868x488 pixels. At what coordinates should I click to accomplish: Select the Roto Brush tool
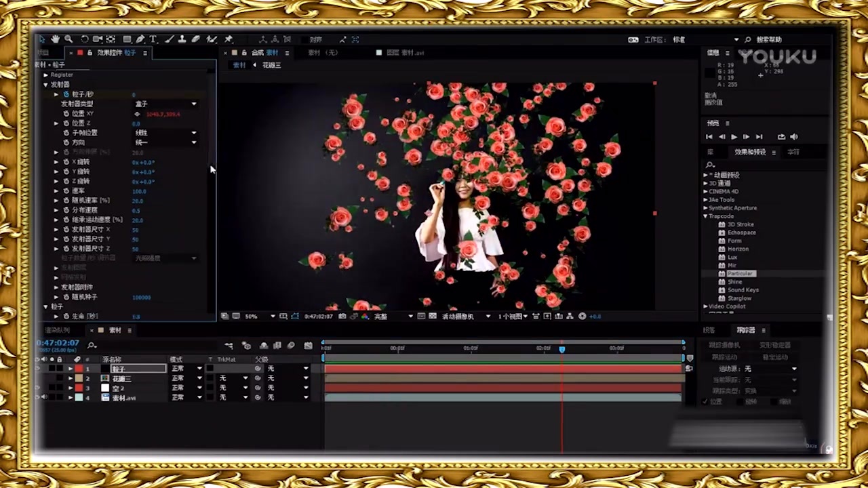tap(212, 39)
